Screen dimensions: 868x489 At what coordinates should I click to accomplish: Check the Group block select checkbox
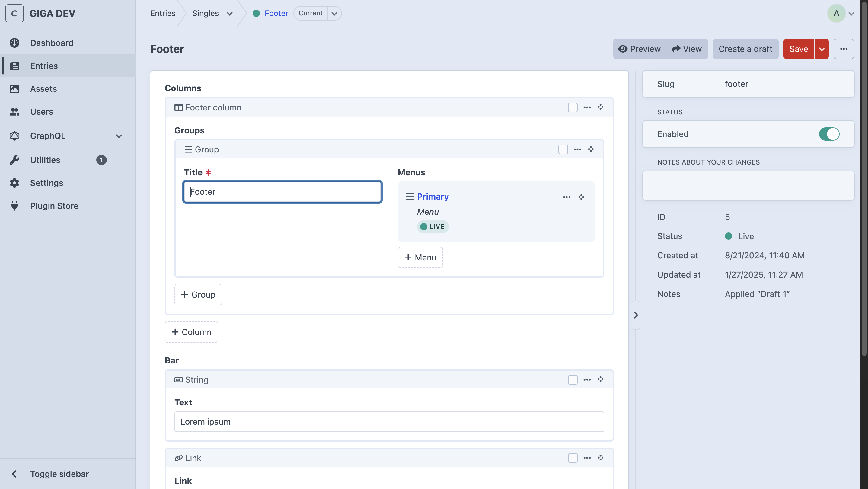(x=563, y=149)
